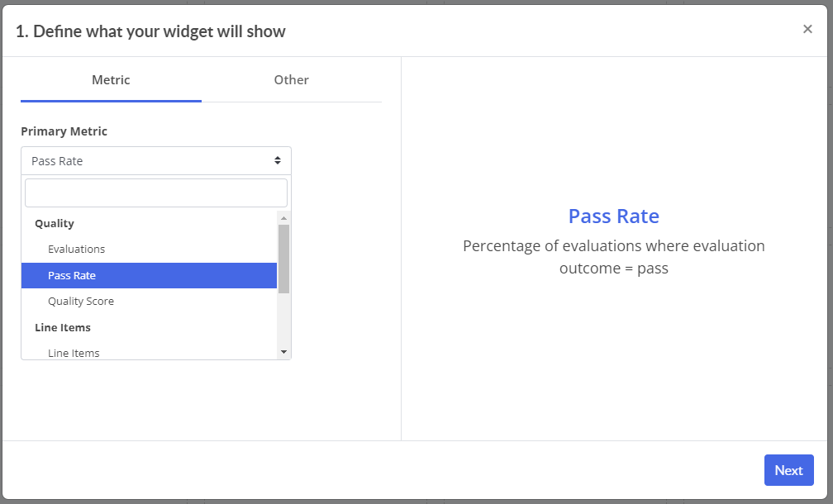This screenshot has width=833, height=504.
Task: Choose Quality Score metric option
Action: (x=150, y=301)
